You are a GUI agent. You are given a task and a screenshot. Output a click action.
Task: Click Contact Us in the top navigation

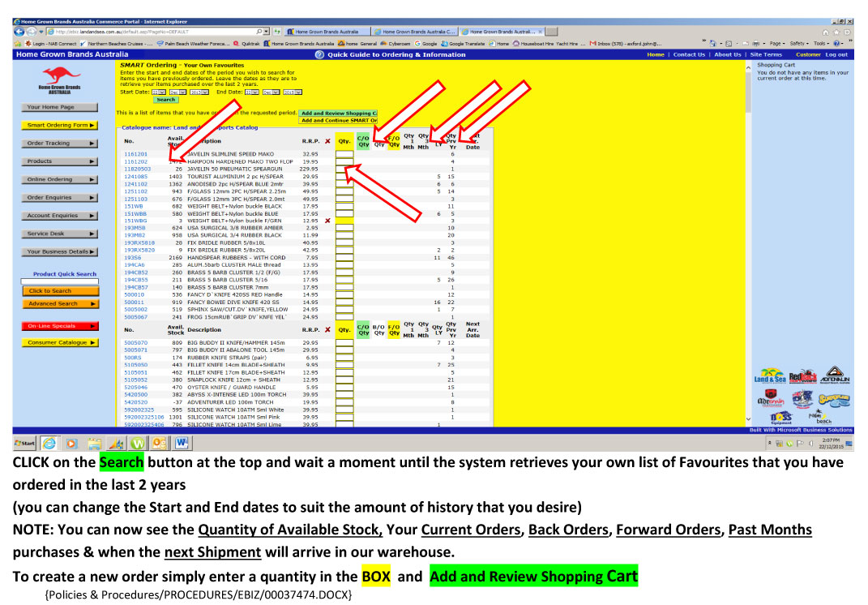coord(689,54)
